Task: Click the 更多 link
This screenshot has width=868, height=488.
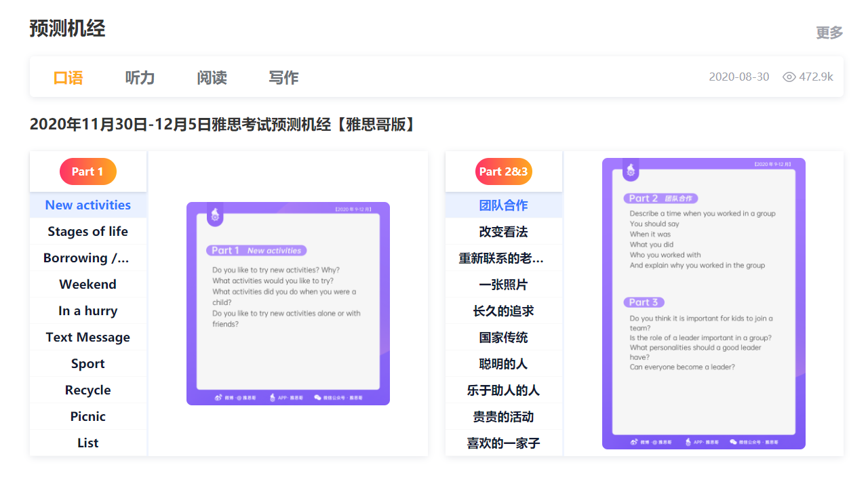Action: click(x=828, y=32)
